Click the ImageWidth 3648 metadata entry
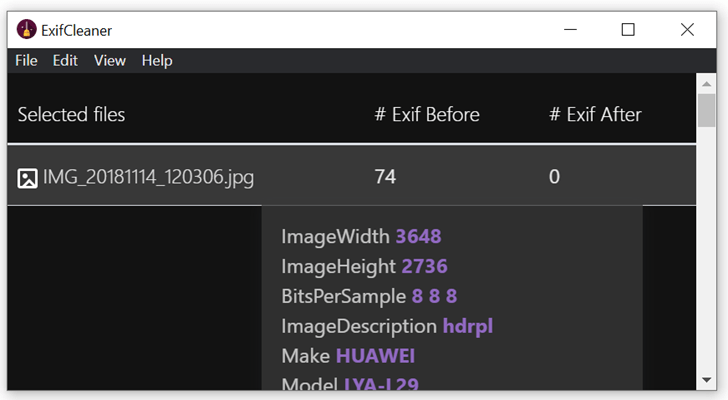728x400 pixels. (361, 236)
